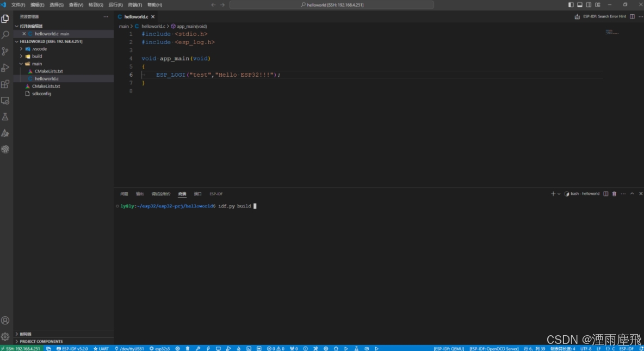Split the editor to the right
Viewport: 644px width, 351px height.
(x=632, y=16)
